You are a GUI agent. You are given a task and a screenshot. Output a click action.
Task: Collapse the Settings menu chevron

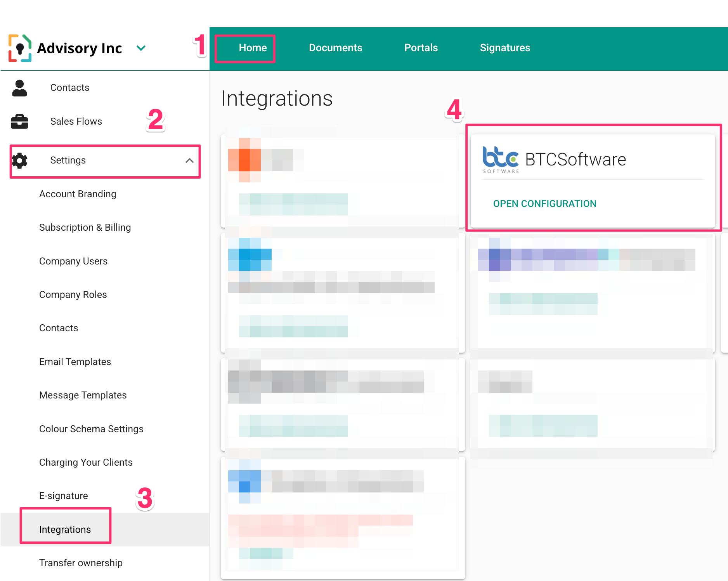pos(189,160)
